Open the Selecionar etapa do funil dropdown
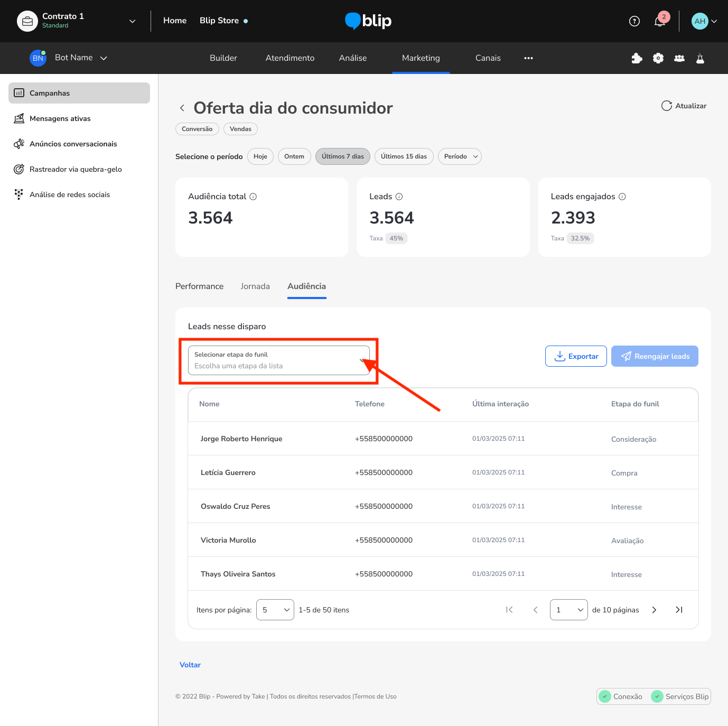This screenshot has height=726, width=728. (278, 360)
